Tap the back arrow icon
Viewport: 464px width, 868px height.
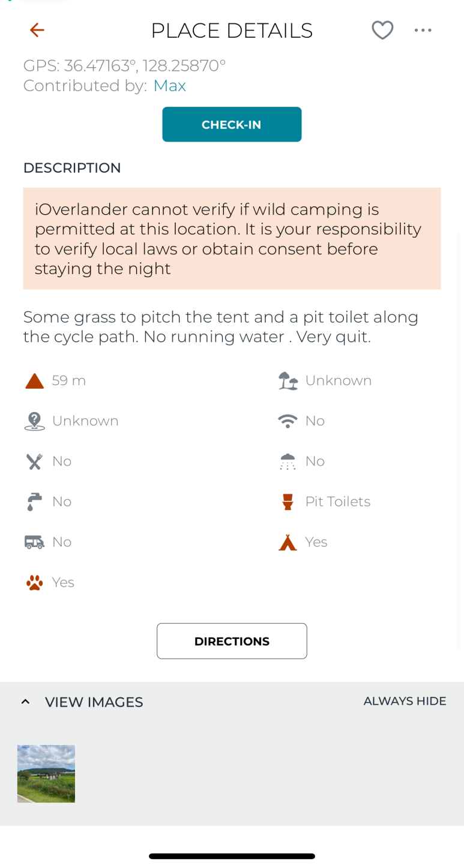click(x=37, y=30)
